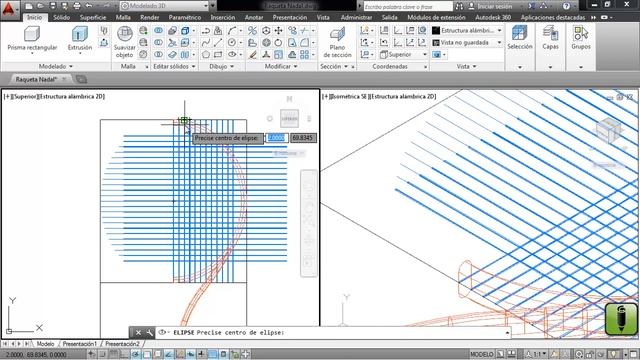
Task: Click the Undo arrow in quick access toolbar
Action: point(89,6)
